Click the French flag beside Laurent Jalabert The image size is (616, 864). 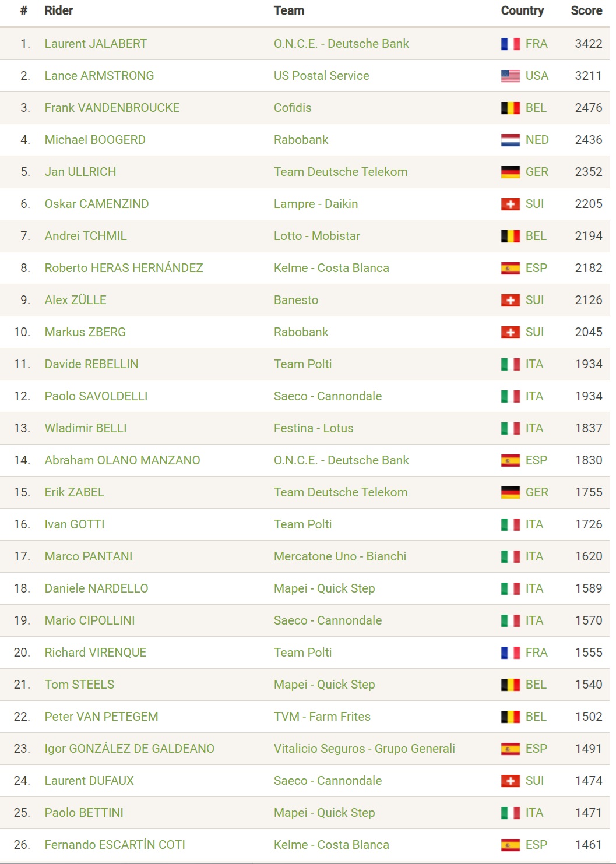511,44
